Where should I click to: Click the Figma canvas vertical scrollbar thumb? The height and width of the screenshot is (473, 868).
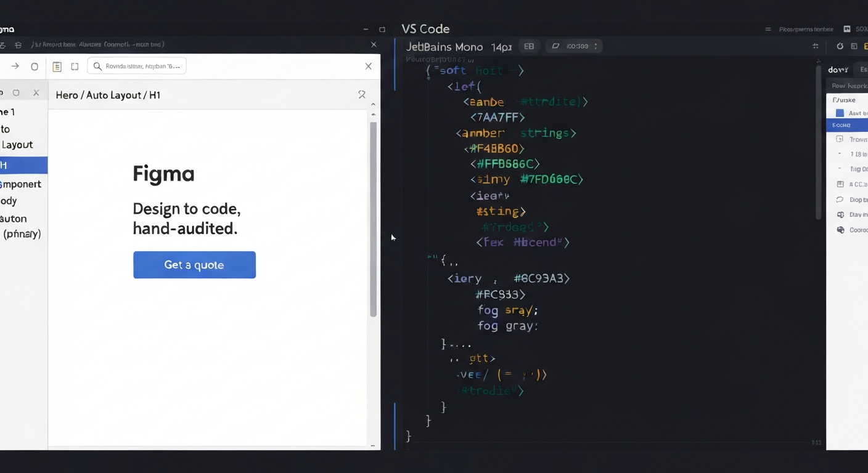373,219
